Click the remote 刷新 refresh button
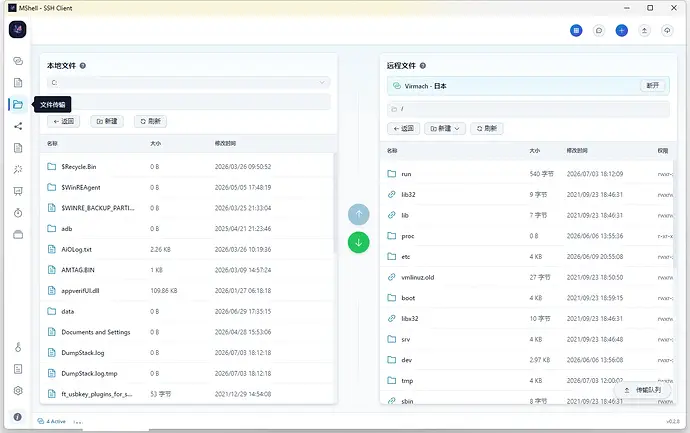Screen dimensions: 690x433 point(487,128)
